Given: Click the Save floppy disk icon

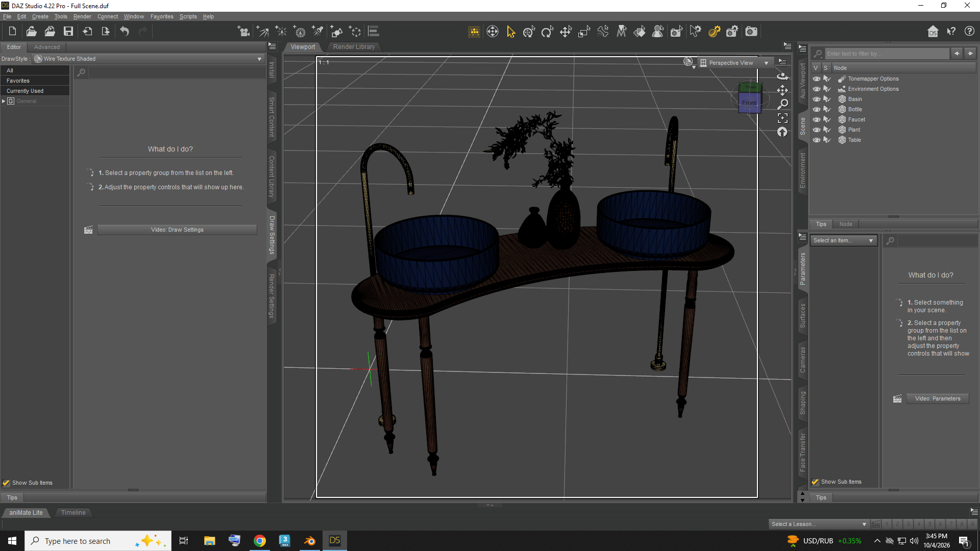Looking at the screenshot, I should (x=68, y=32).
